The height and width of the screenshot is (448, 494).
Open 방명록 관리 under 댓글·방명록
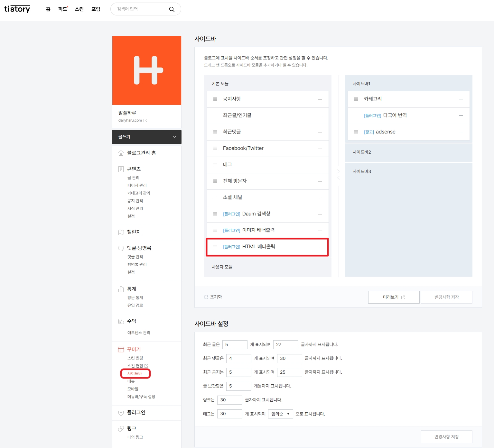coord(137,265)
